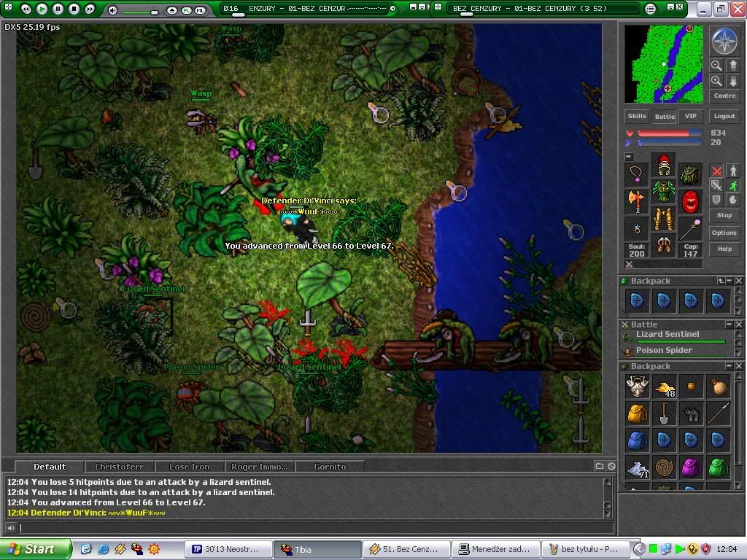Open the Help menu button
Screen dimensions: 747x560
724,249
